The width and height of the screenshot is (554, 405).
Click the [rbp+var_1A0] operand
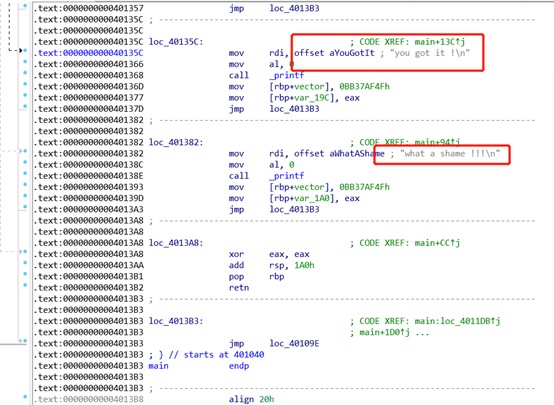(x=302, y=198)
